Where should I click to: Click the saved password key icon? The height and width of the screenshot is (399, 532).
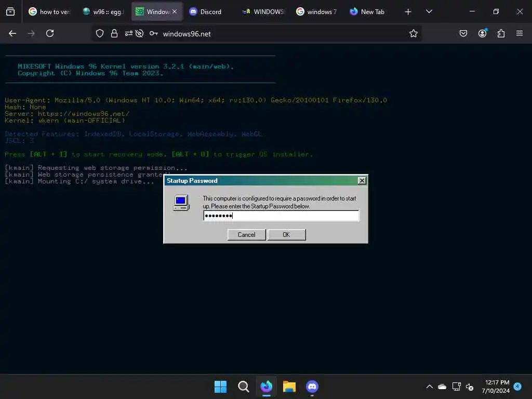coord(154,33)
